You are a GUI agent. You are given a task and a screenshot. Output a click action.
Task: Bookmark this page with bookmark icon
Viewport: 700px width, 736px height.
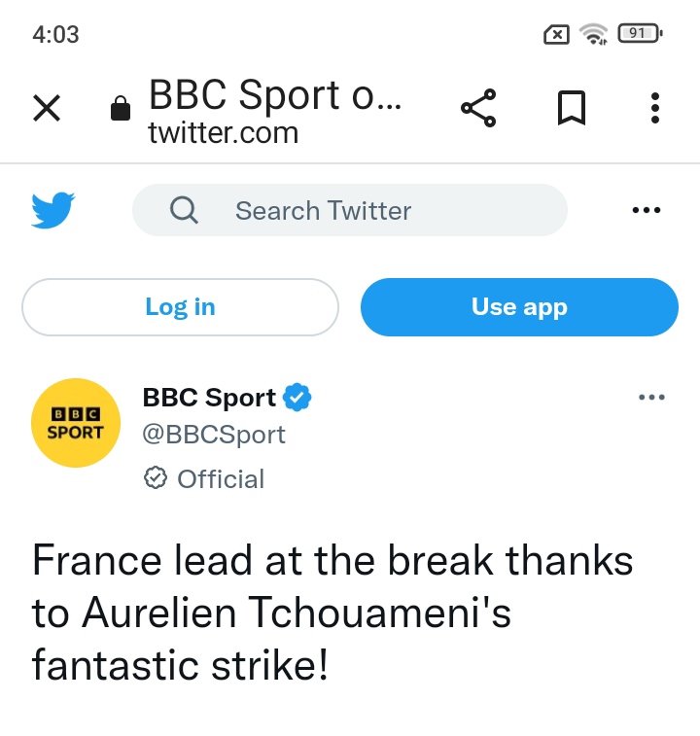(572, 108)
